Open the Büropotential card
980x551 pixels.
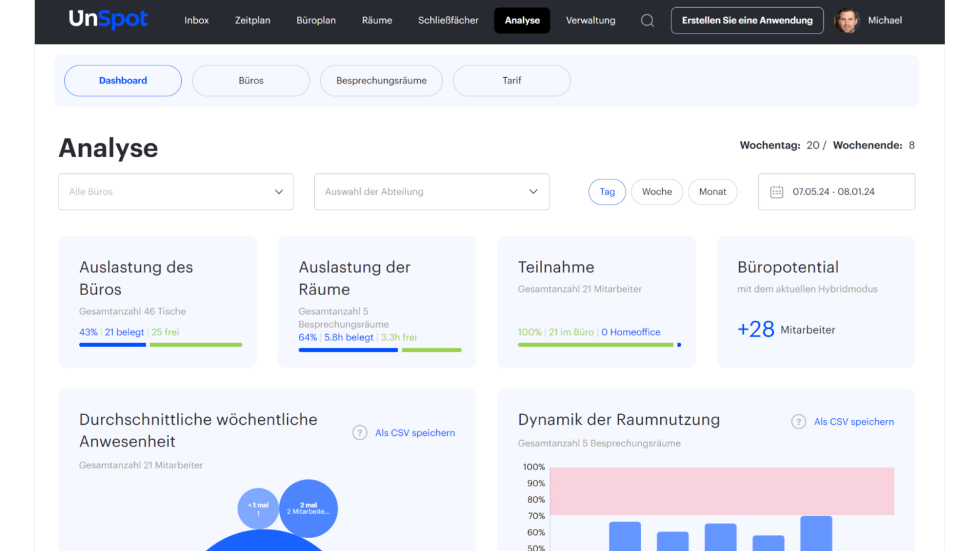point(816,302)
